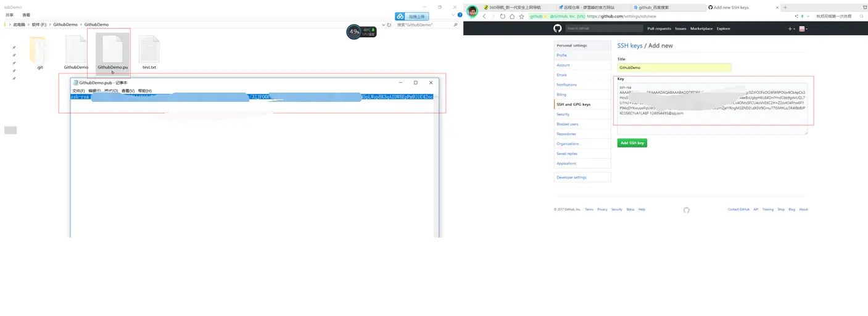Open Terms link in footer
Viewport: 868px width, 316px height.
[589, 209]
